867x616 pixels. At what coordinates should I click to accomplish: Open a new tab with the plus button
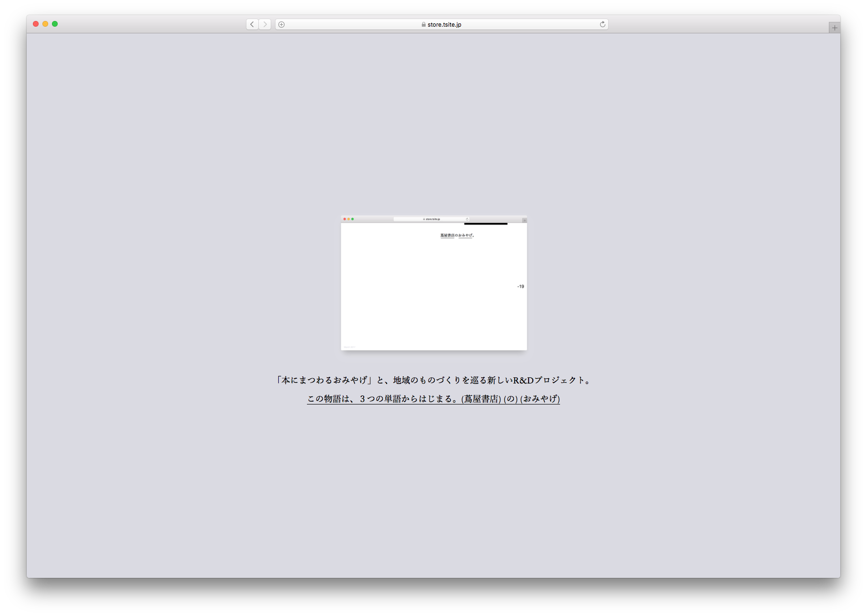[x=834, y=28]
